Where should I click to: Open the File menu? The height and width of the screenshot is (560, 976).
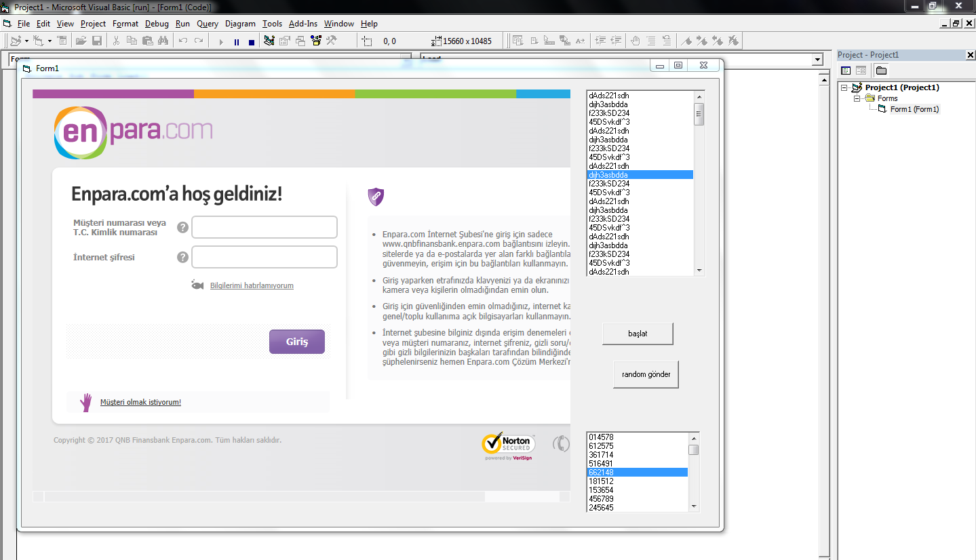(24, 24)
